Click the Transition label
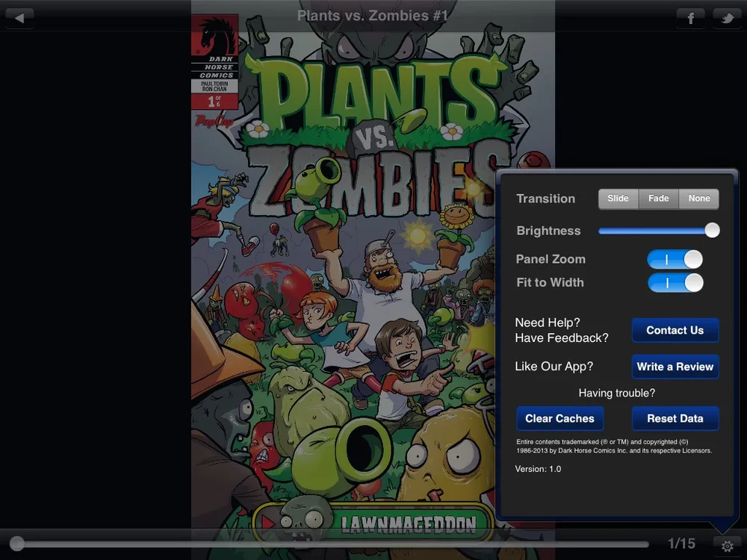Screen dimensions: 747x560 545,199
